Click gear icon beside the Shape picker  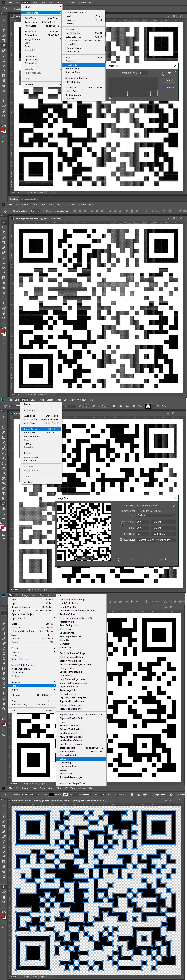pyautogui.click(x=134, y=406)
